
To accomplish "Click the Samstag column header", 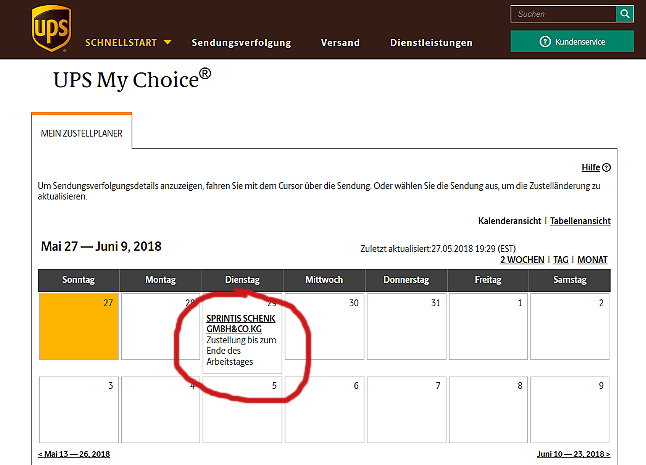I will click(x=570, y=280).
